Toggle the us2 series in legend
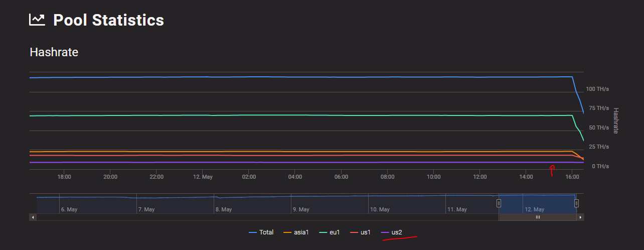 [x=391, y=232]
